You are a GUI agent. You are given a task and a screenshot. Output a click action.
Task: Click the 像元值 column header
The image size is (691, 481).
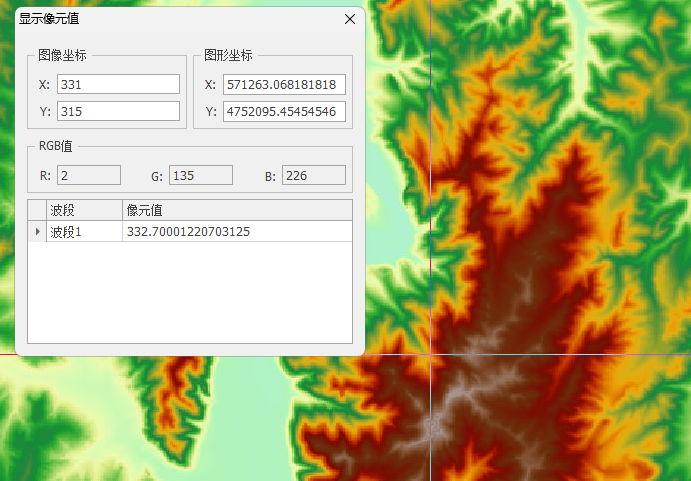[x=236, y=210]
